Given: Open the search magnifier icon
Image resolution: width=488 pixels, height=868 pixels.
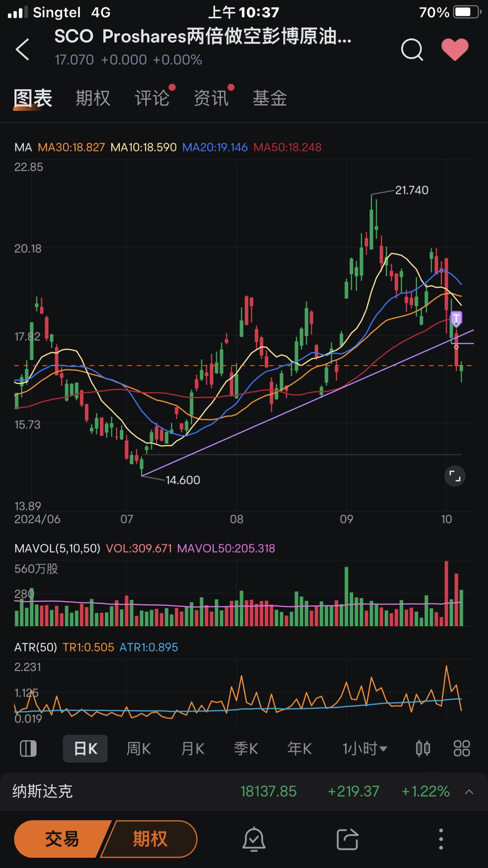Looking at the screenshot, I should [x=412, y=49].
